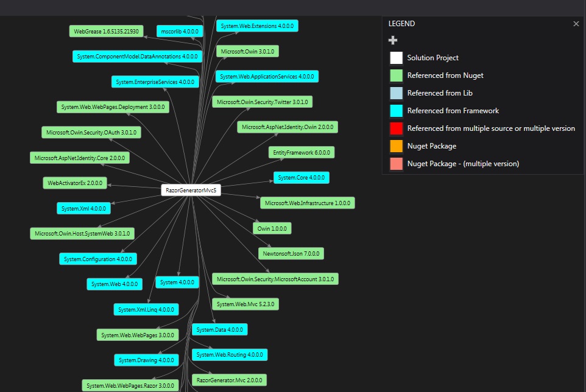Select the WebGrease 1.6.5135.21930 node

point(106,32)
